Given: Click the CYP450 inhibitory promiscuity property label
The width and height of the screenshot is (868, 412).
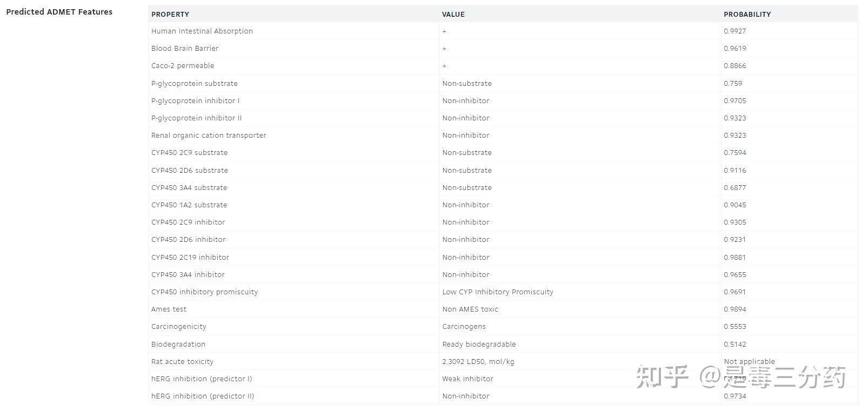Looking at the screenshot, I should 204,292.
